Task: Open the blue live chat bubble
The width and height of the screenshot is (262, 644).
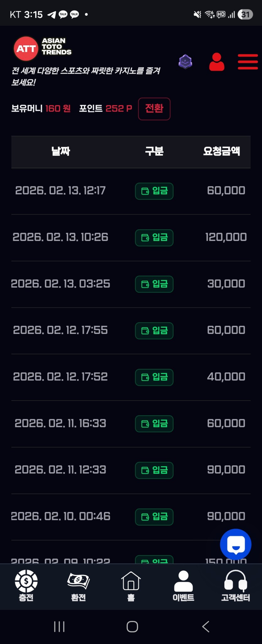Action: click(236, 544)
